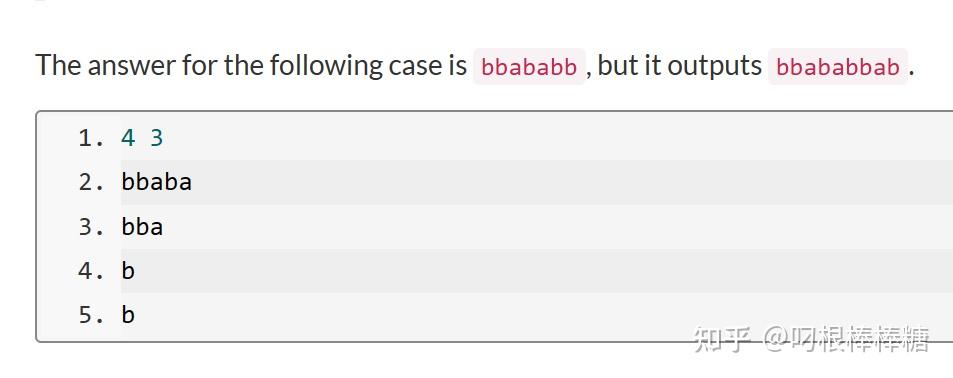
Task: Click the b on line 5
Action: click(128, 315)
